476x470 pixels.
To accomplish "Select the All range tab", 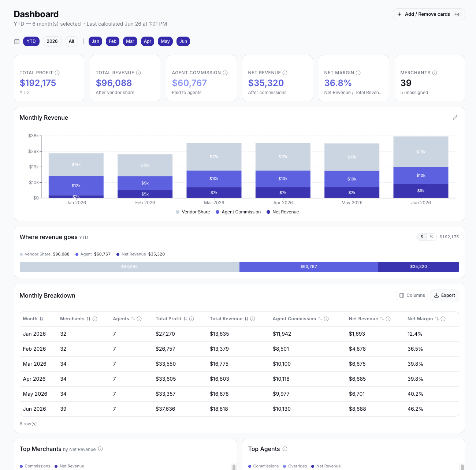I will click(x=71, y=41).
